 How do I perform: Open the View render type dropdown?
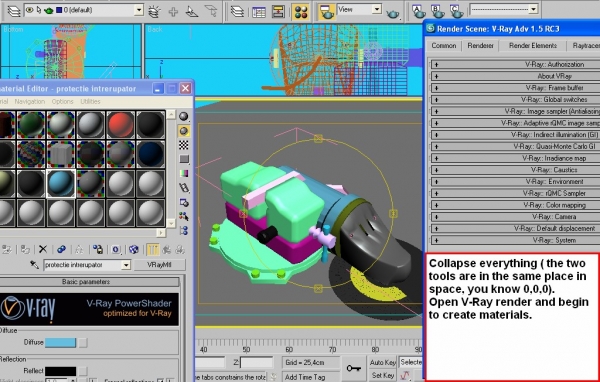[x=377, y=9]
